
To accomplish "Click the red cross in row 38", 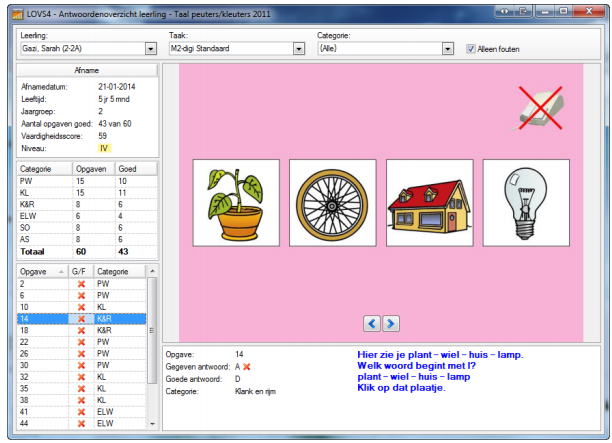I will (81, 400).
